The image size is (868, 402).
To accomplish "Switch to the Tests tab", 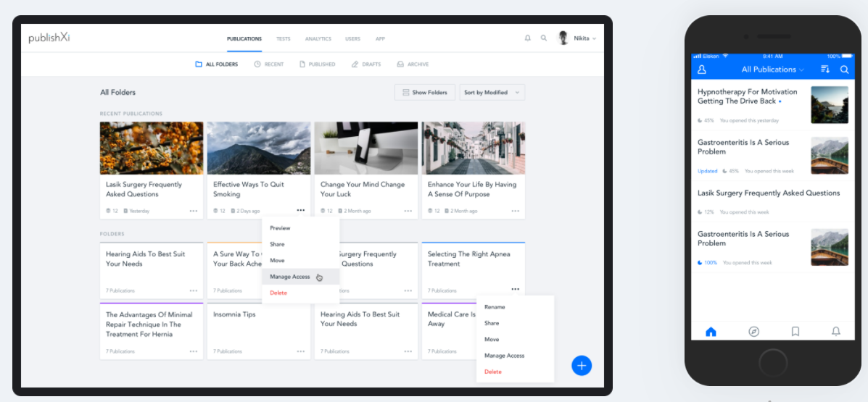I will pos(284,38).
